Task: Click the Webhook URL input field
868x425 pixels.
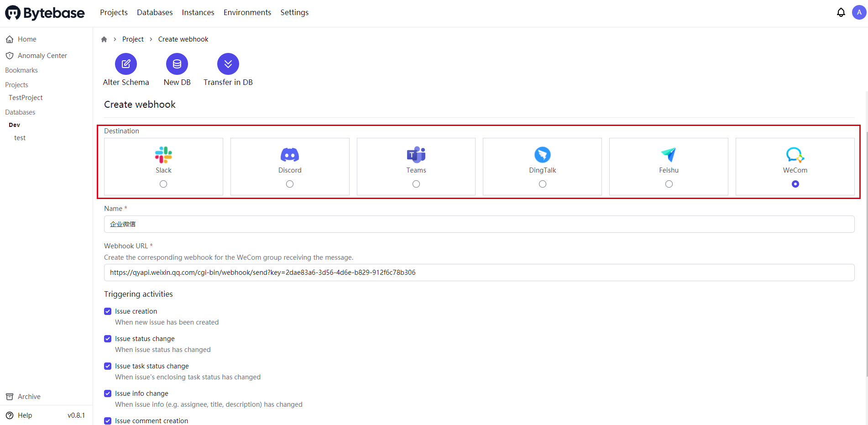Action: (x=479, y=273)
